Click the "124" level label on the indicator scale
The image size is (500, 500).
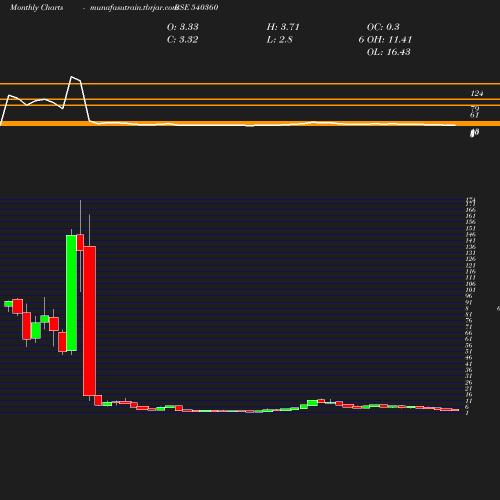(x=477, y=93)
